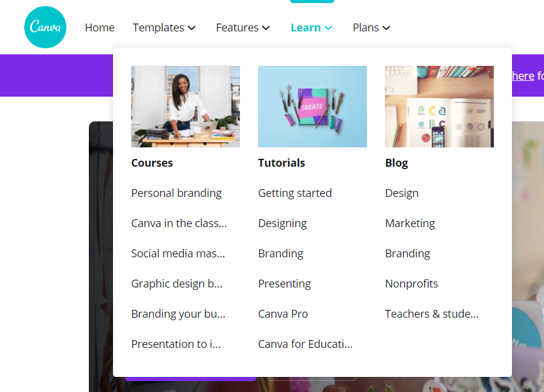Open the Courses thumbnail image
Image resolution: width=544 pixels, height=392 pixels.
pos(186,106)
